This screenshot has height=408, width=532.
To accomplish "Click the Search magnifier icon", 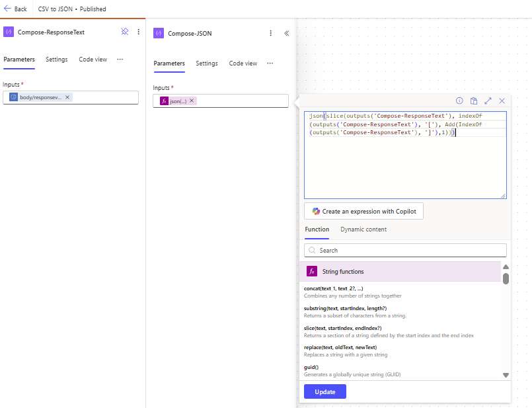I will 312,250.
